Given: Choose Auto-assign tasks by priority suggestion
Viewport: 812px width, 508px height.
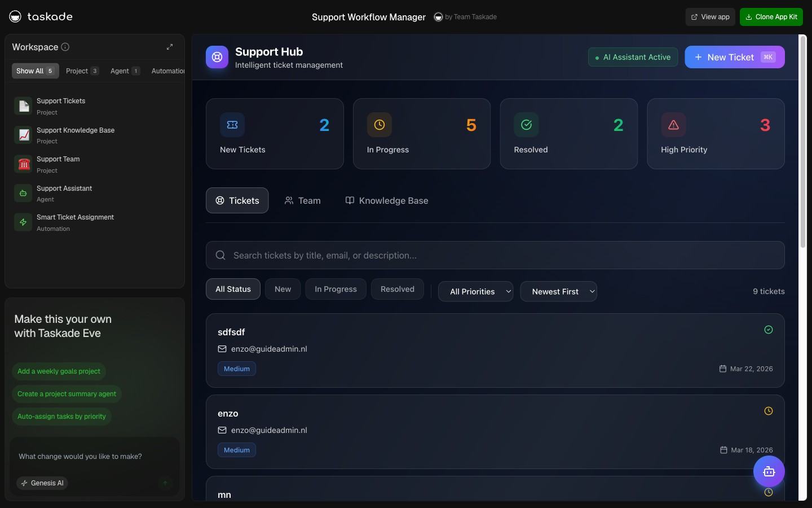Looking at the screenshot, I should 61,417.
